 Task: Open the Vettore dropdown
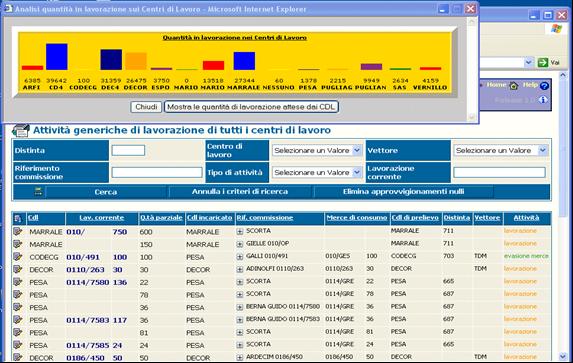click(500, 150)
